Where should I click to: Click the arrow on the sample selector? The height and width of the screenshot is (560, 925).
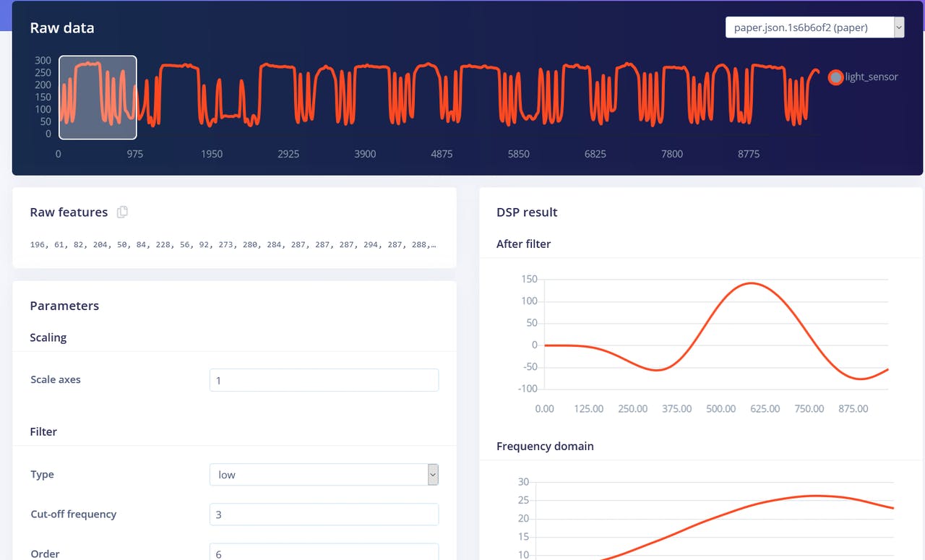[898, 28]
